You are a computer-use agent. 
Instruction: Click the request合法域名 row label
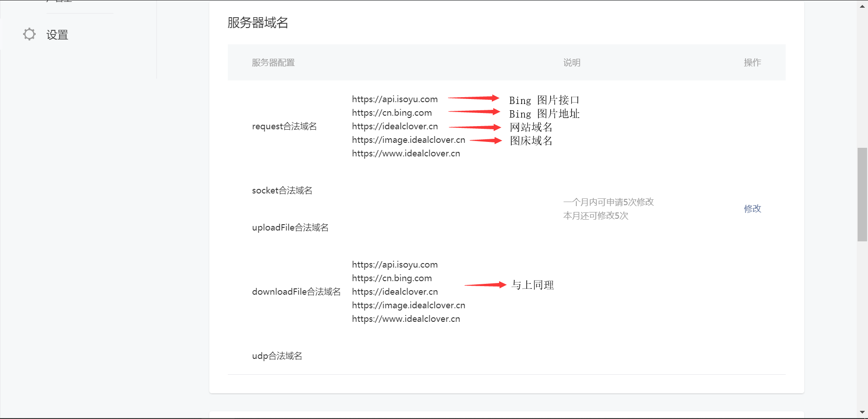(284, 127)
